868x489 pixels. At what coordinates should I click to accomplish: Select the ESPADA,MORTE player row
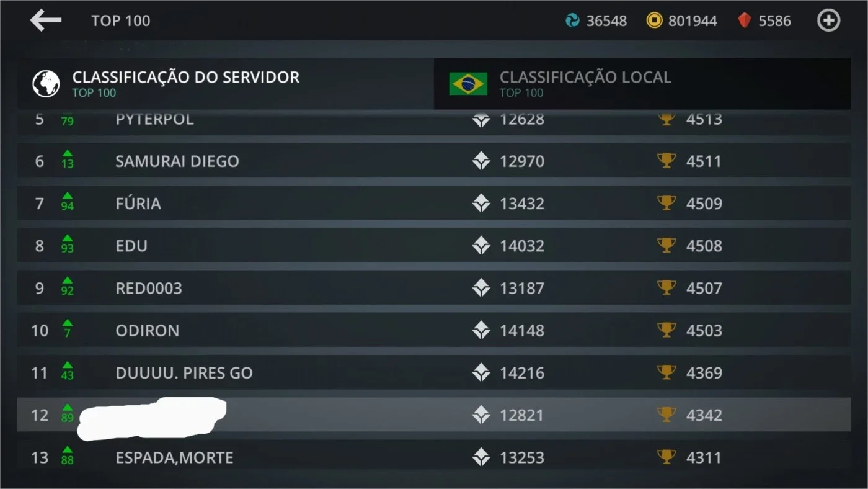point(434,457)
